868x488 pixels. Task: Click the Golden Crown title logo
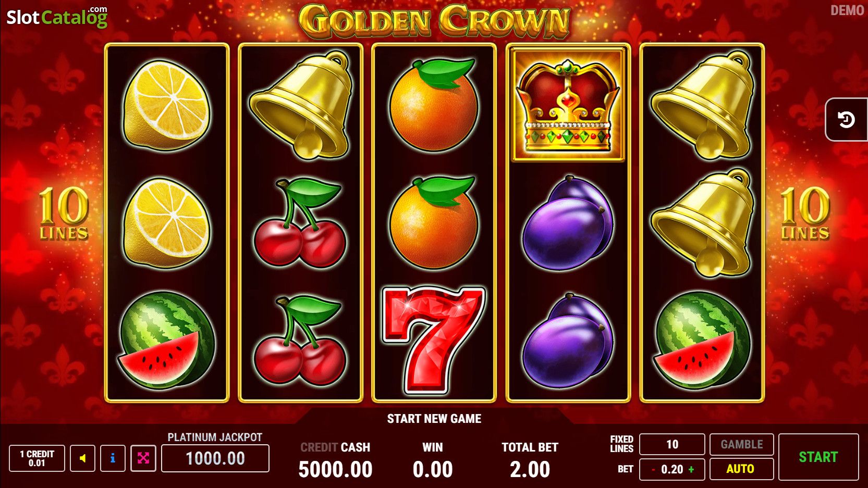[434, 21]
